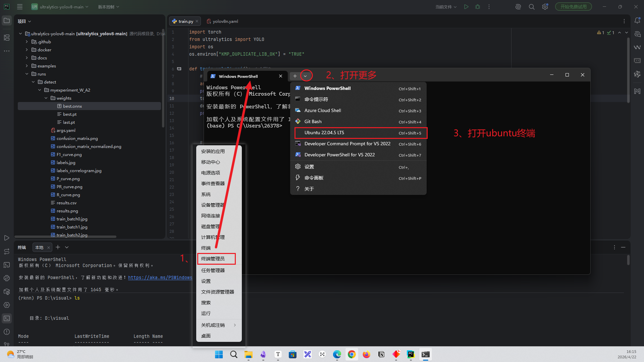Screen dimensions: 644x362
Task: Click the aka.ms/PSWindows link
Action: [x=160, y=277]
